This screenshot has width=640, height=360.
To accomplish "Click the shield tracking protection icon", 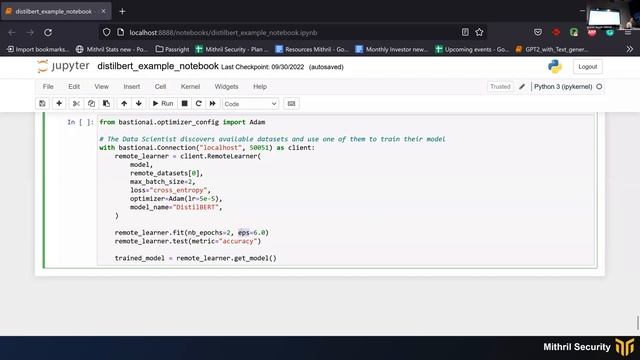I will point(107,32).
